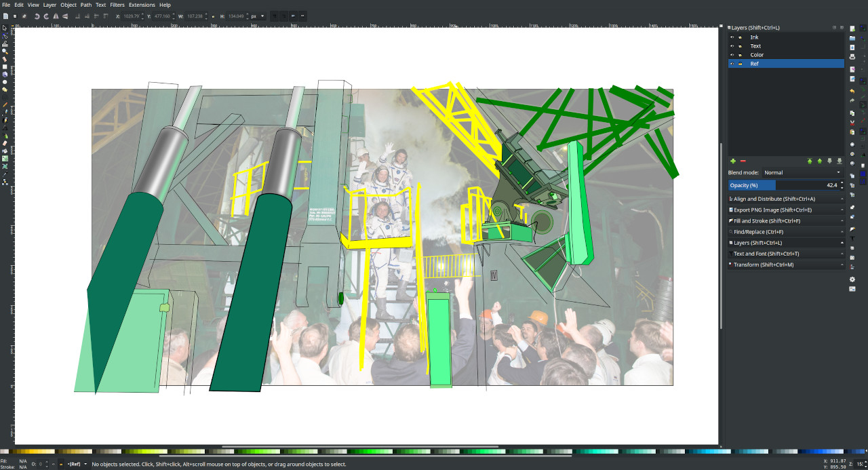The image size is (868, 470).
Task: Expand the Fill and Stroke panel
Action: point(785,221)
